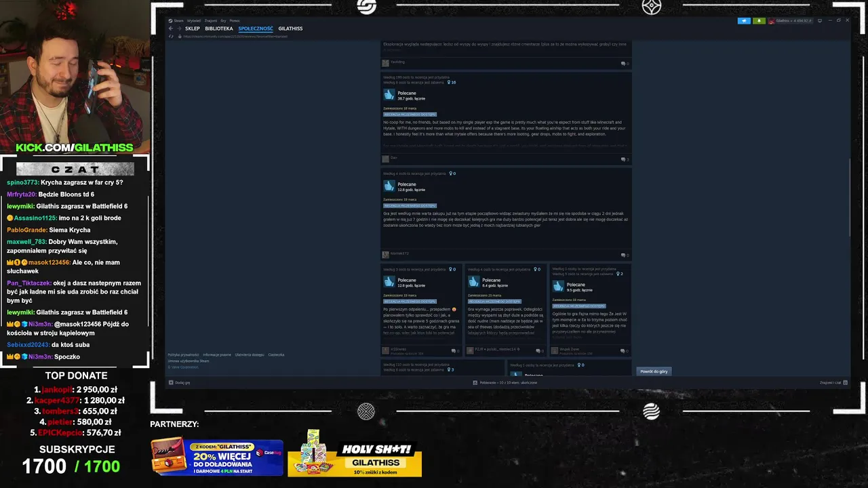Viewport: 868px width, 488px height.
Task: Open 'Umowa użytkownika Steam' footer link
Action: [188, 361]
